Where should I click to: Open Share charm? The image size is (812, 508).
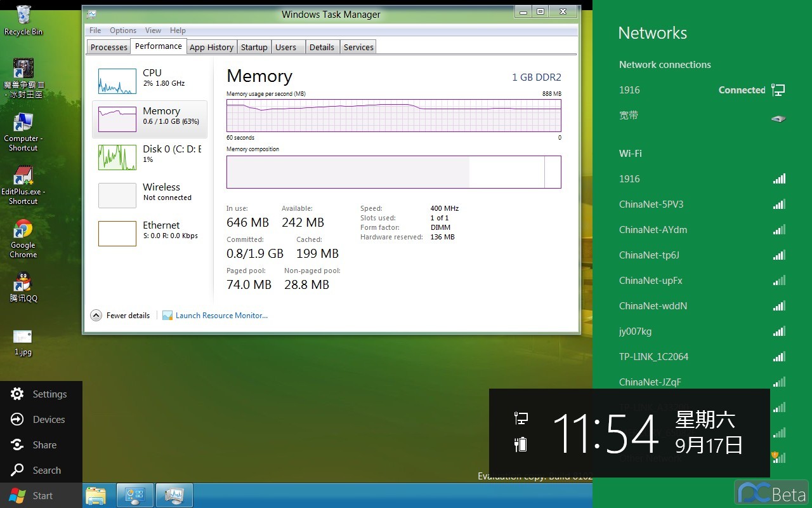click(41, 444)
